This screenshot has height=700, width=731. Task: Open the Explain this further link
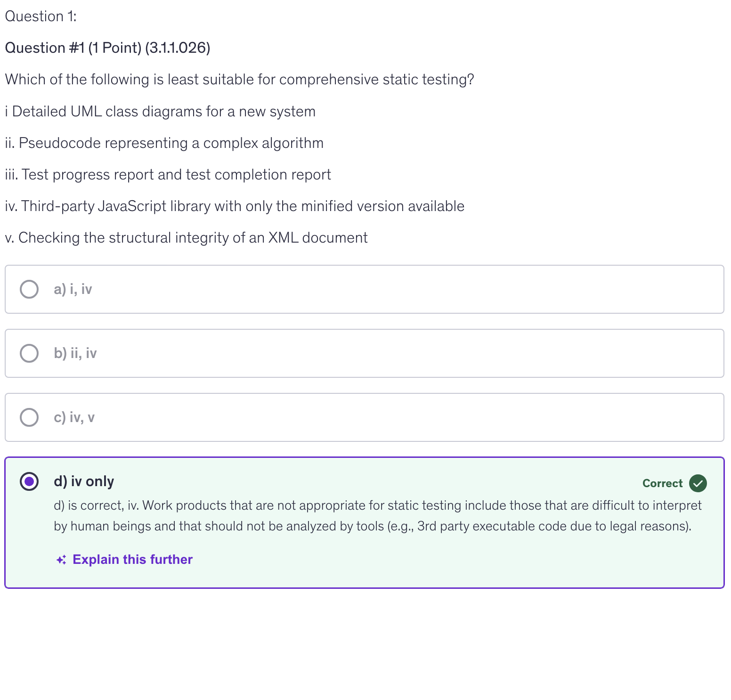pos(132,560)
